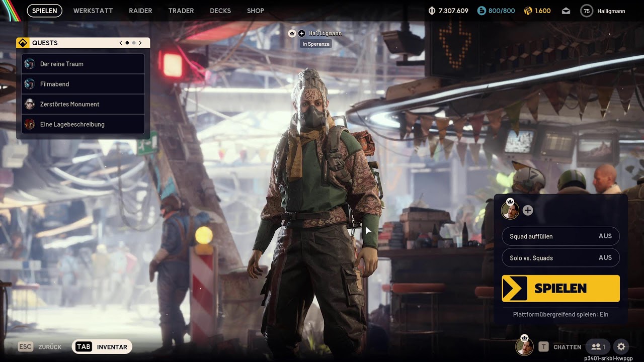This screenshot has width=644, height=362.
Task: Open quest Filmabend
Action: tap(84, 84)
